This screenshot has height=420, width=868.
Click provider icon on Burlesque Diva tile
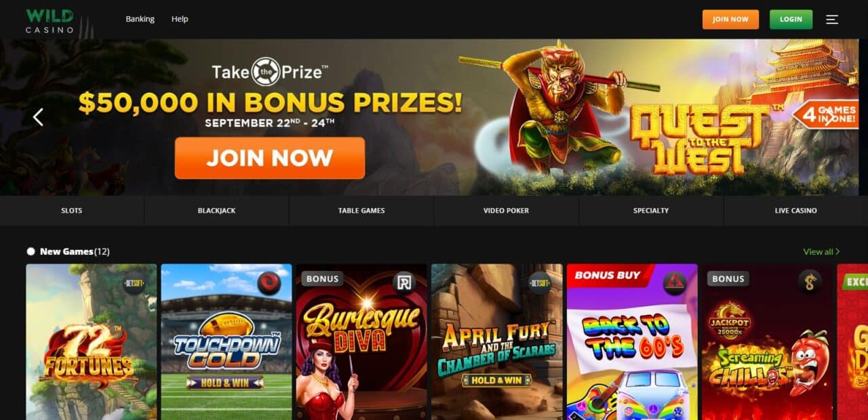(404, 282)
